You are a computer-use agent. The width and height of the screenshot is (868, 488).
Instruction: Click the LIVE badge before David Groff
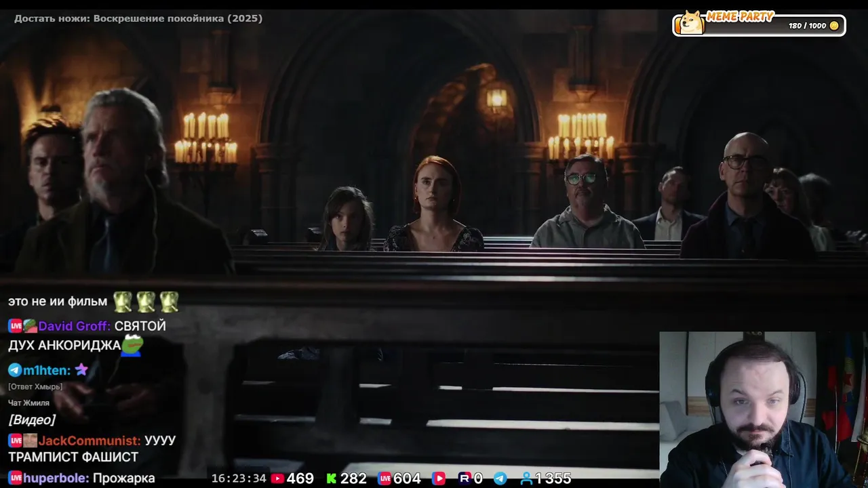15,326
